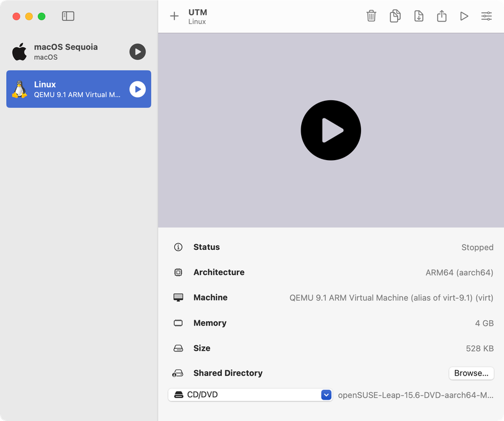
Task: Click the '4 GB' memory value
Action: (x=484, y=323)
